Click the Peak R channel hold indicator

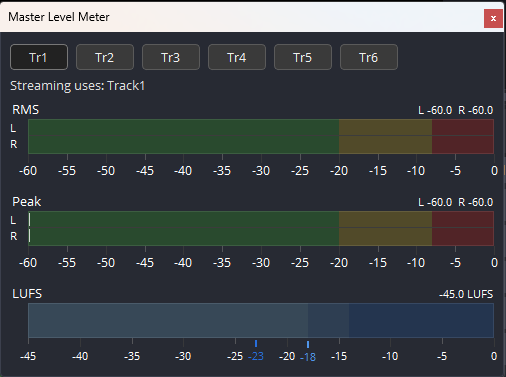[30, 236]
